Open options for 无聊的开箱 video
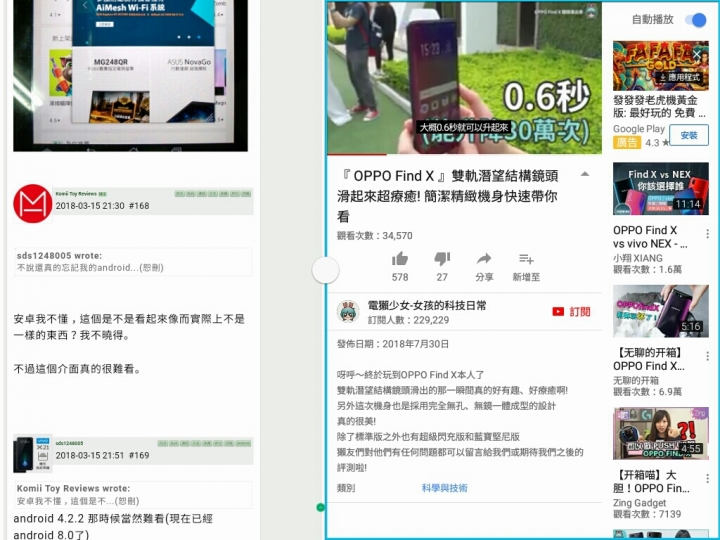The width and height of the screenshot is (720, 540). pyautogui.click(x=708, y=356)
